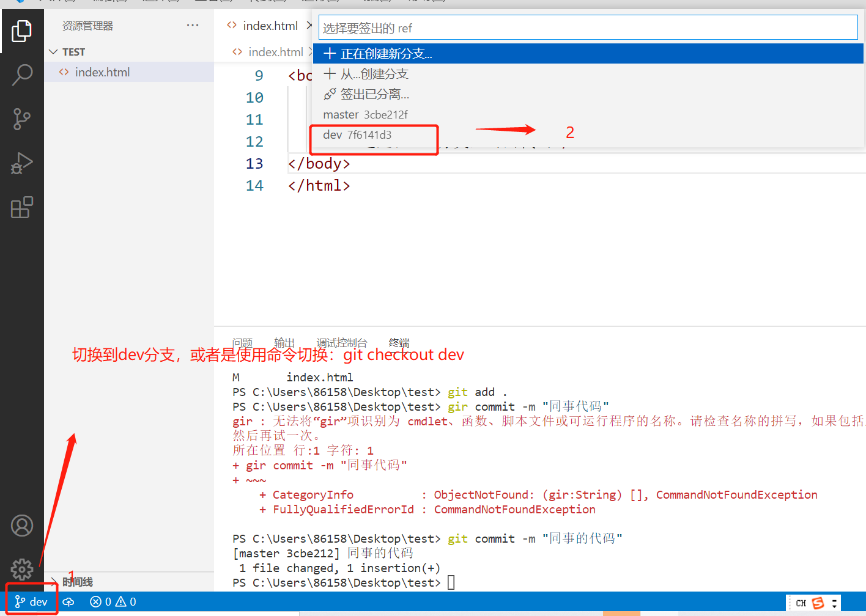
Task: Click the CH language indicator
Action: (x=801, y=603)
